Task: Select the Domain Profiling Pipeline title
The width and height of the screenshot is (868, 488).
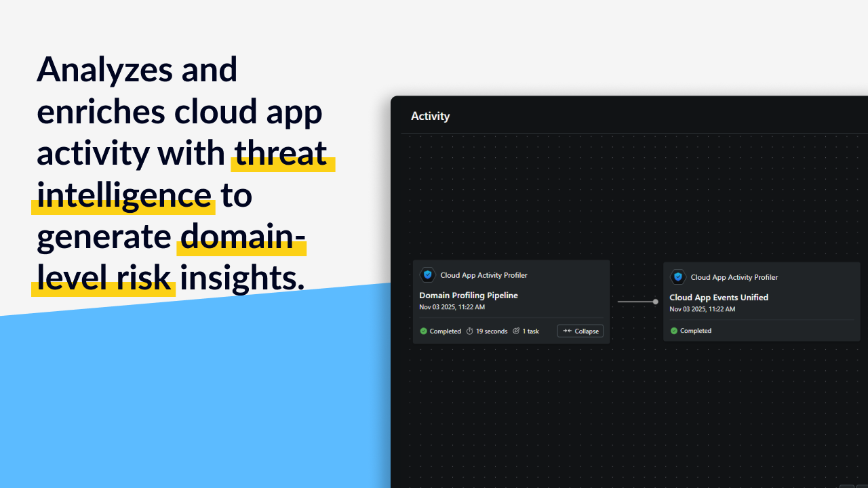Action: (468, 296)
